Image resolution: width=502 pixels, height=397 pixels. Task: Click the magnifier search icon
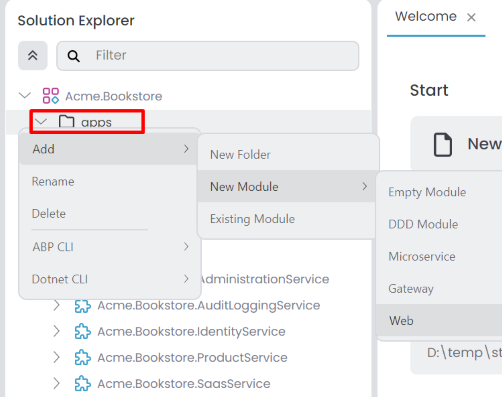pos(73,56)
